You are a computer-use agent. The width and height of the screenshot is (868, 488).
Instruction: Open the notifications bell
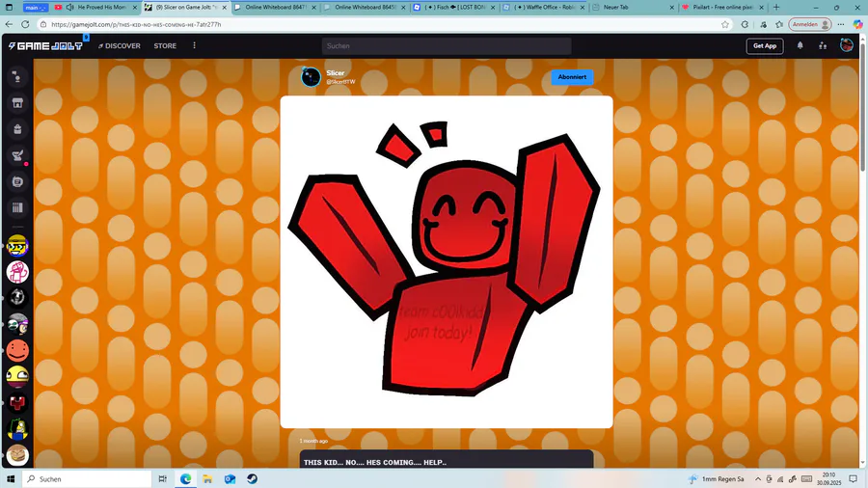[800, 46]
